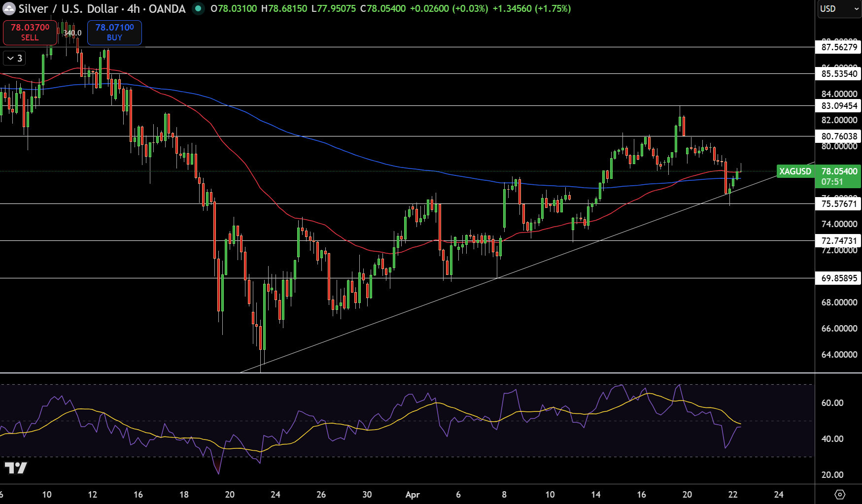The width and height of the screenshot is (862, 504).
Task: Select the 75.57671 horizontal line price label
Action: [839, 204]
